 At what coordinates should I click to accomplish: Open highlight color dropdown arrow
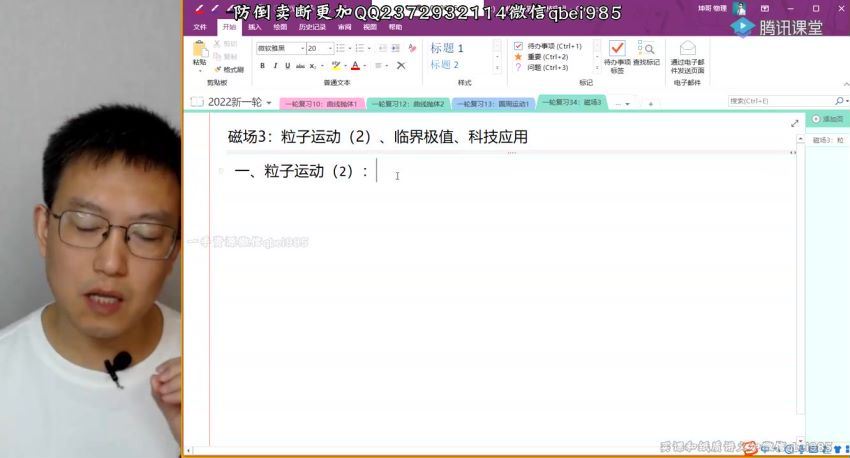[345, 66]
